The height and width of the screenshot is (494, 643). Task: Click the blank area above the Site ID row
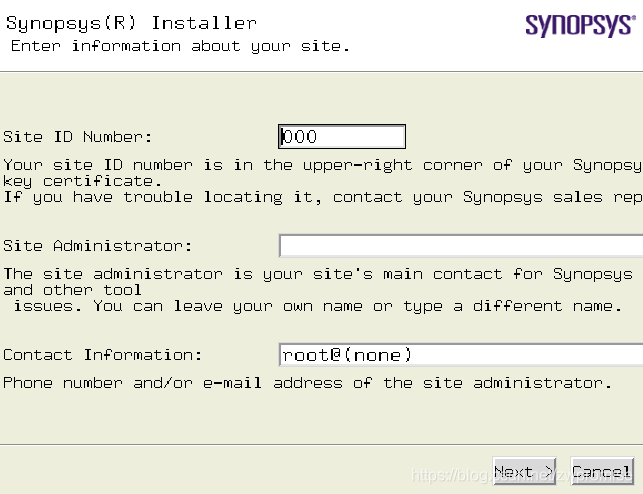(x=322, y=98)
